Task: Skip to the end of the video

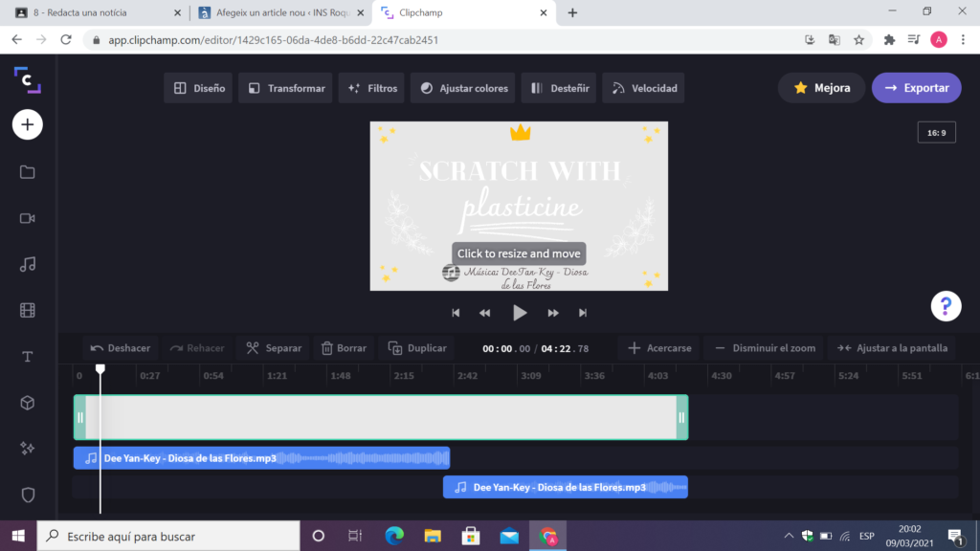Action: point(583,313)
